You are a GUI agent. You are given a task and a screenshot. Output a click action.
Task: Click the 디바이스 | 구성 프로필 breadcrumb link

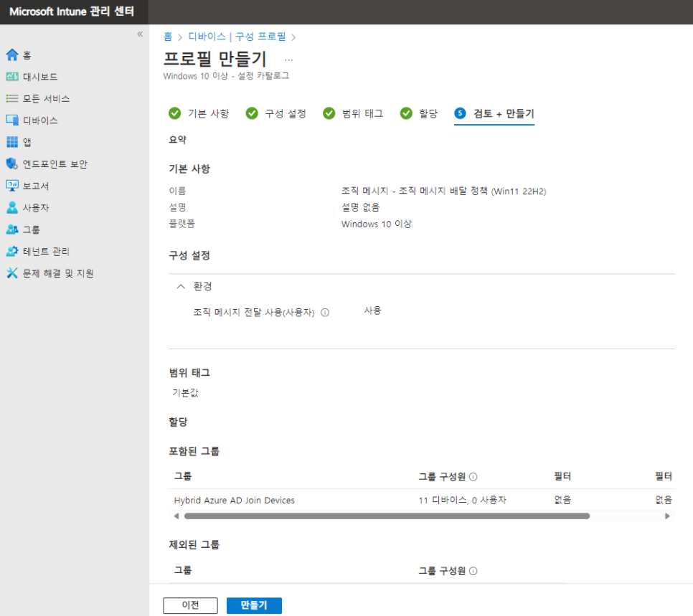(x=237, y=37)
